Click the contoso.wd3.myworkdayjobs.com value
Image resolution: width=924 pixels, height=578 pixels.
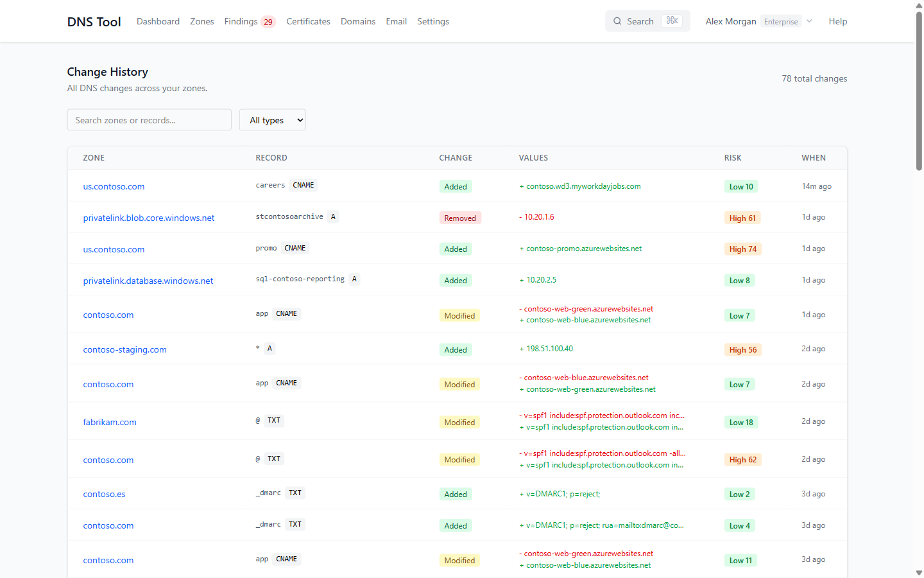(x=580, y=186)
